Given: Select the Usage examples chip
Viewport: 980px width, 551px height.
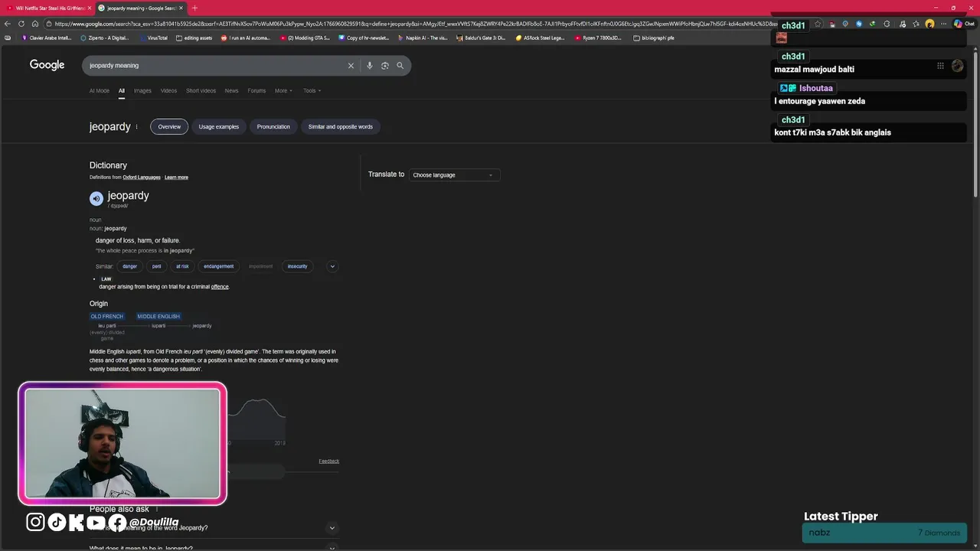Looking at the screenshot, I should point(219,127).
